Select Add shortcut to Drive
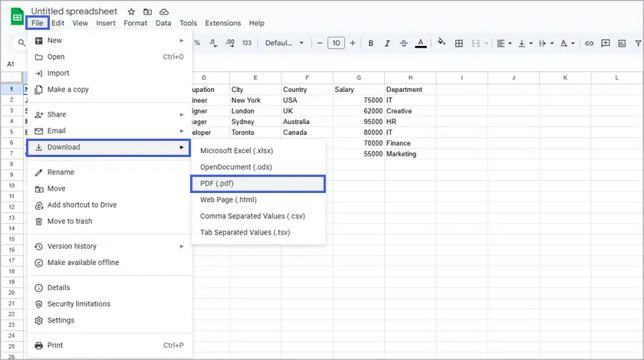 click(x=109, y=205)
